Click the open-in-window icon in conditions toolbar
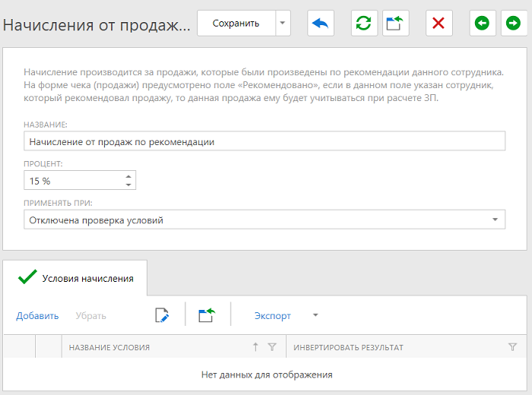 click(x=207, y=315)
